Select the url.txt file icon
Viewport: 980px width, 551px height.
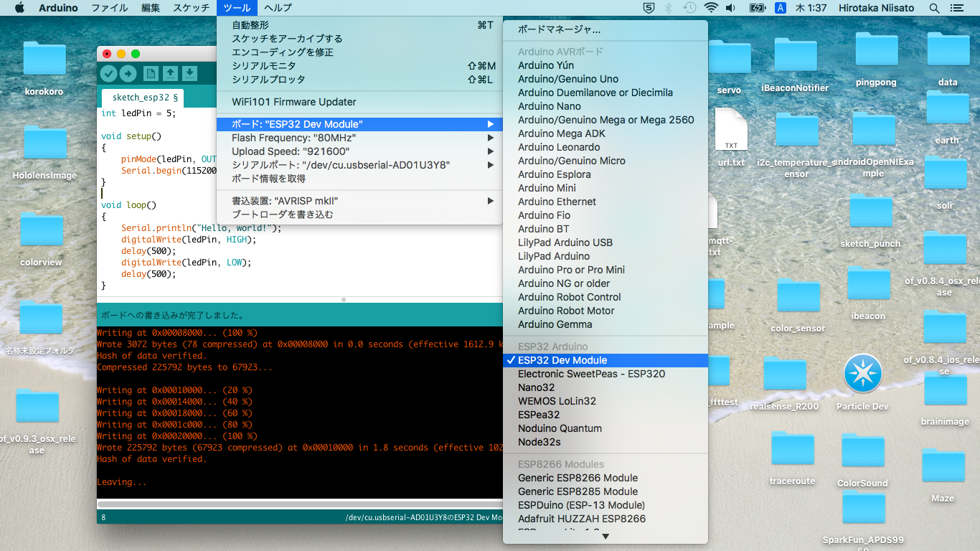coord(731,130)
